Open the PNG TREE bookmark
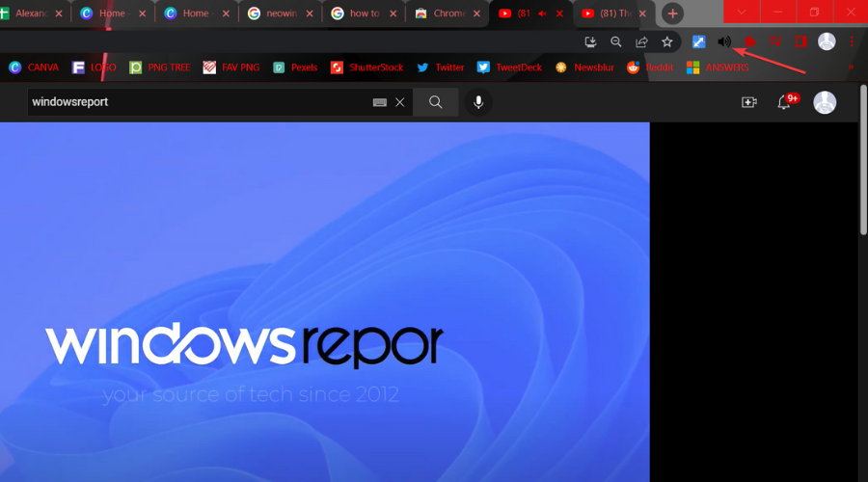The height and width of the screenshot is (482, 868). coord(159,67)
